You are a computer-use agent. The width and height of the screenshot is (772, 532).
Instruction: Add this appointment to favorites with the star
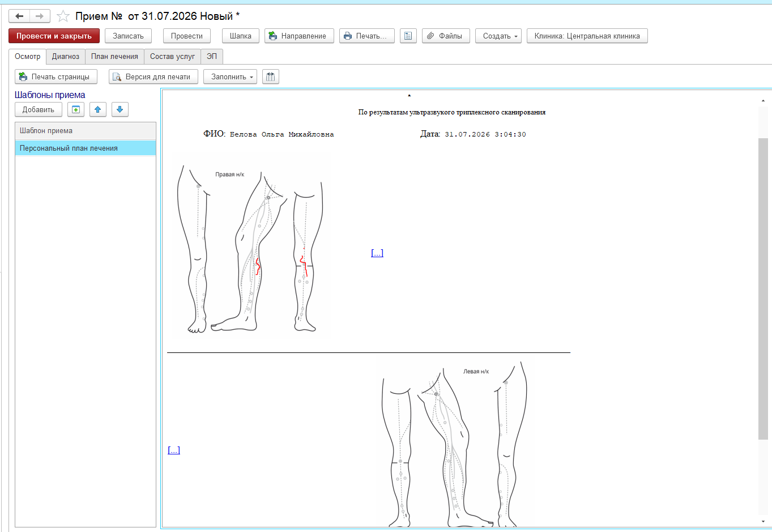click(63, 16)
